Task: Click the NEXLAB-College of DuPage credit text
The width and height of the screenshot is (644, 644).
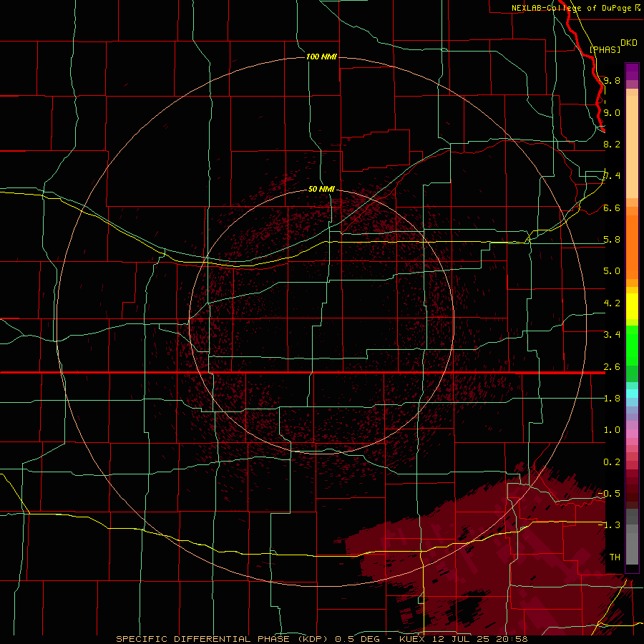Action: (x=571, y=8)
